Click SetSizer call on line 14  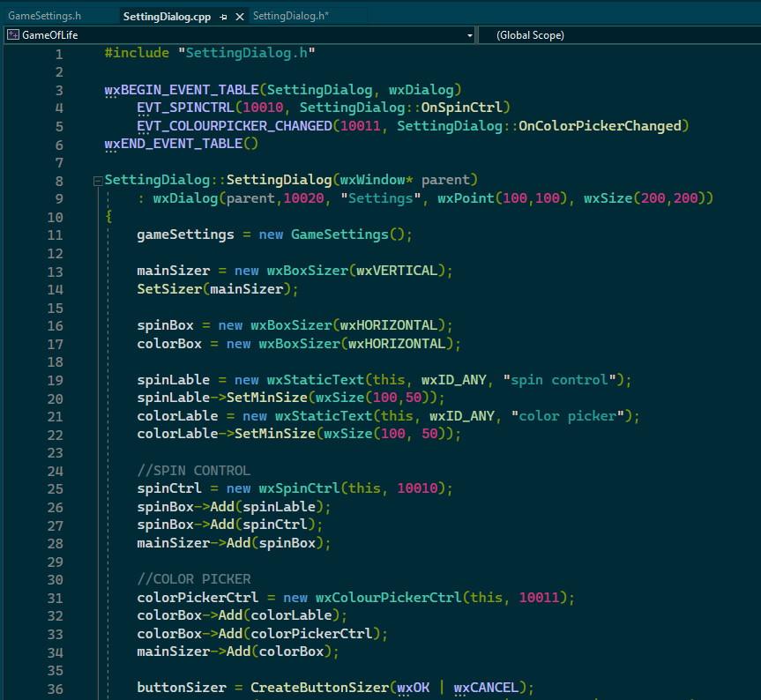(x=169, y=289)
